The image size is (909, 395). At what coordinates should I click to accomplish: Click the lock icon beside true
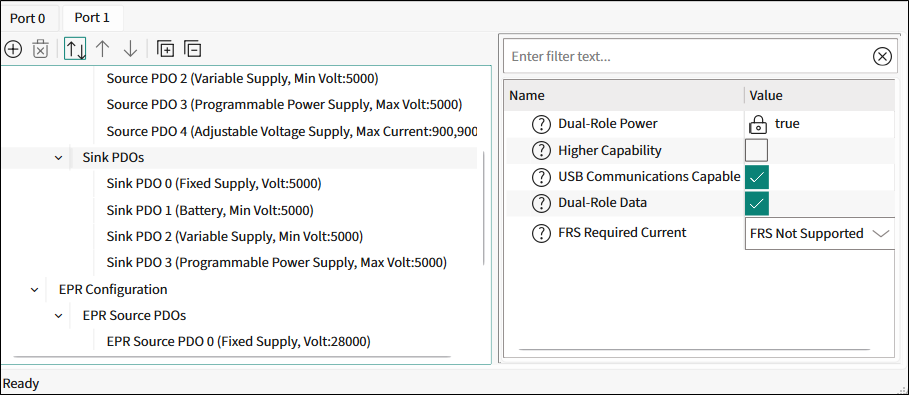(x=757, y=124)
